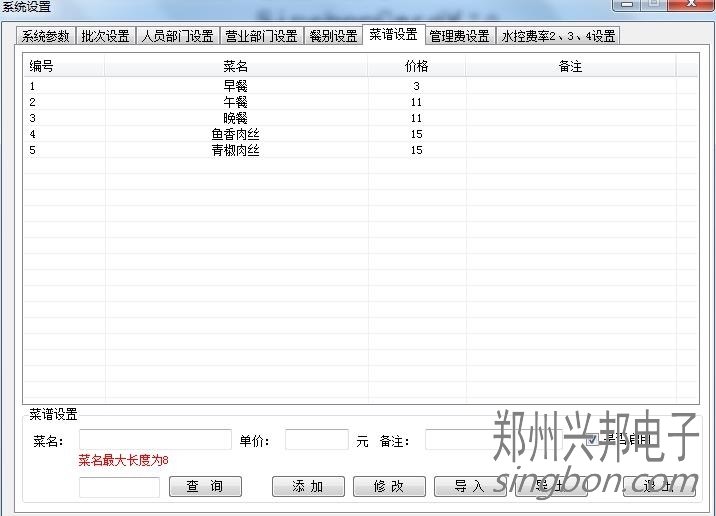Screen dimensions: 716x516
Task: Open the 餐别设置 tab
Action: tap(332, 36)
